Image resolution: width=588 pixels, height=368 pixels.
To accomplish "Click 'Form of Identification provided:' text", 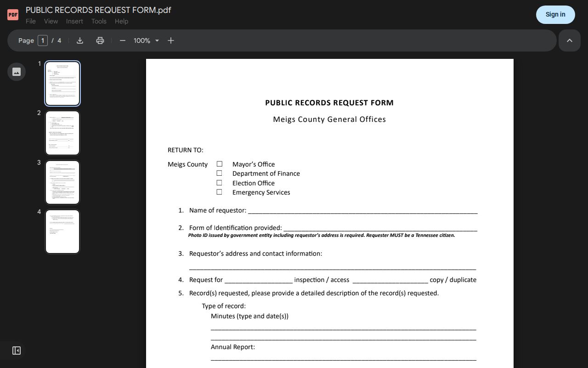I will click(x=236, y=228).
